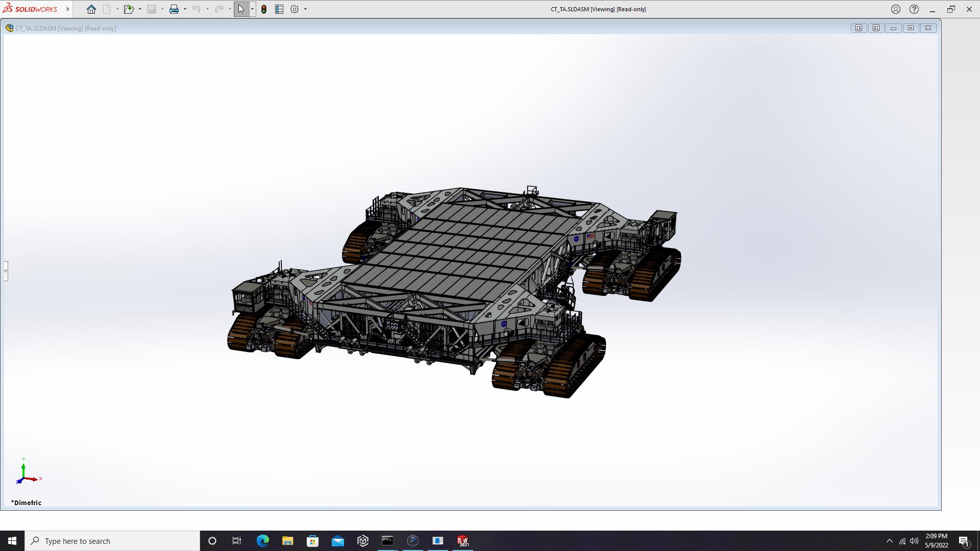The image size is (980, 551).
Task: Click the Rebuild traffic light icon
Action: click(x=264, y=9)
